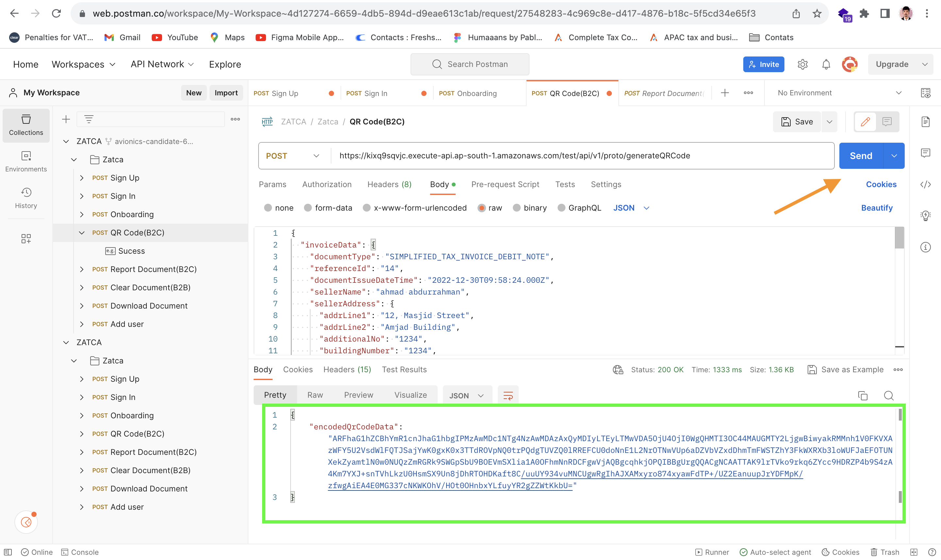The height and width of the screenshot is (560, 941).
Task: Open the JSON language dropdown
Action: point(631,208)
